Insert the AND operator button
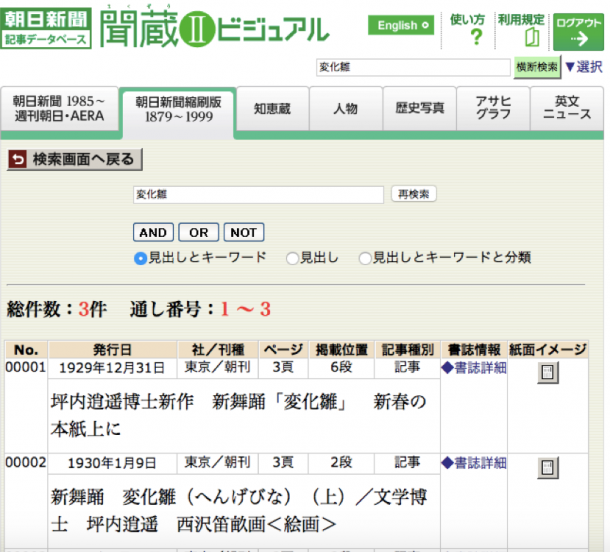Screen dimensions: 610x552 (x=153, y=232)
